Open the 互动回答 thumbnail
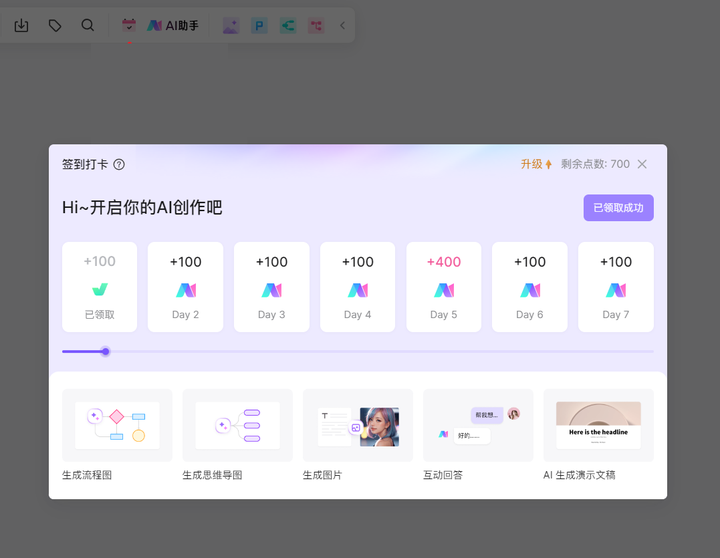 click(x=478, y=425)
